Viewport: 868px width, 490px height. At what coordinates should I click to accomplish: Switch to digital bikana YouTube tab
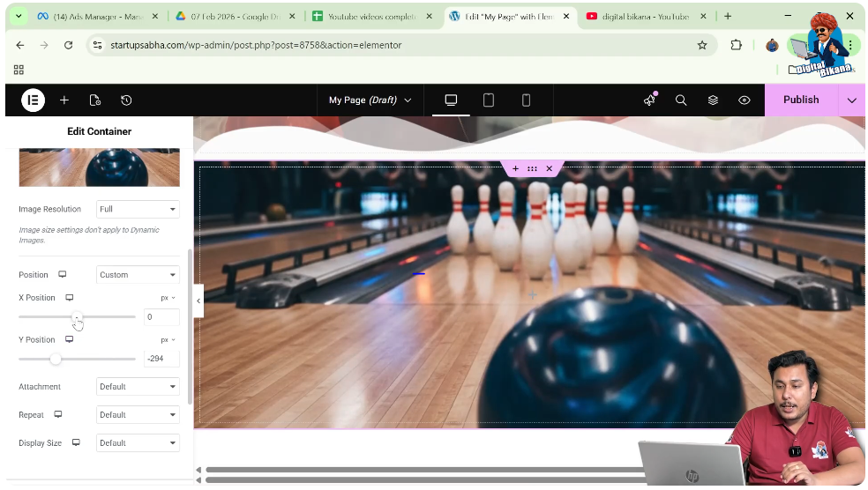click(644, 17)
